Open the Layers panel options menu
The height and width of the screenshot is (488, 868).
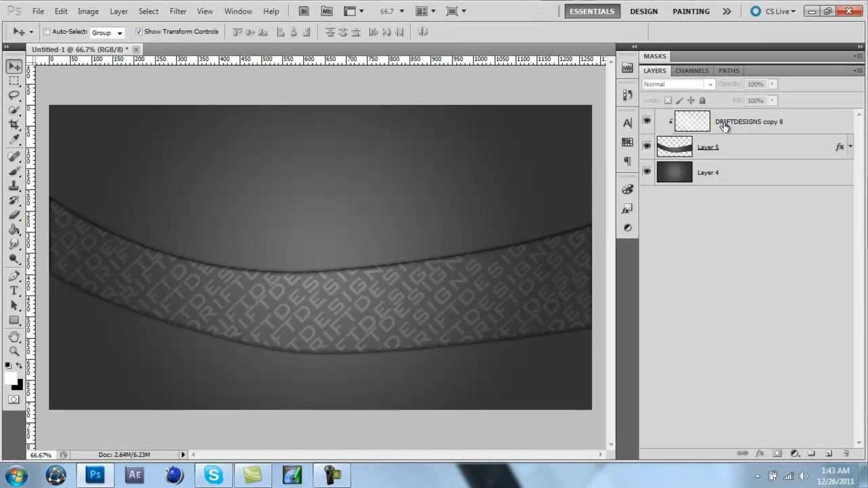tap(858, 70)
